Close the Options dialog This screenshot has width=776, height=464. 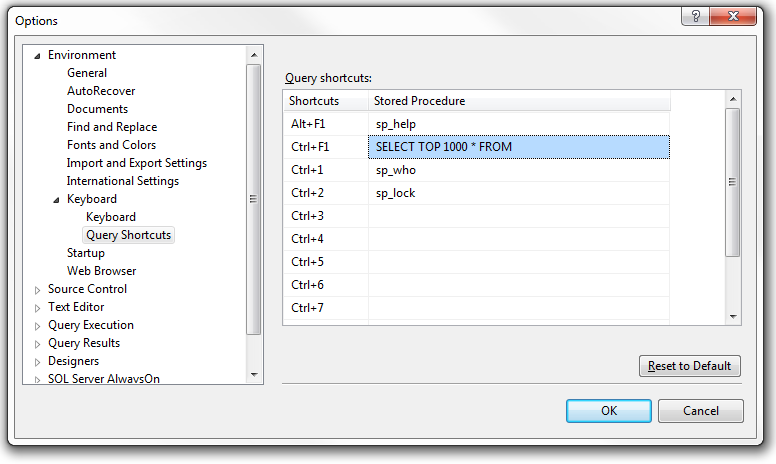pos(733,16)
